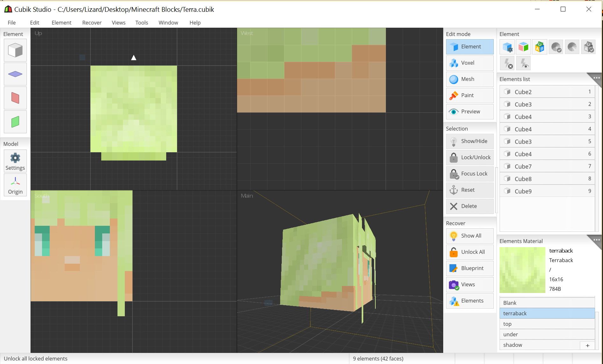Select the under material
The height and width of the screenshot is (364, 603).
click(547, 334)
